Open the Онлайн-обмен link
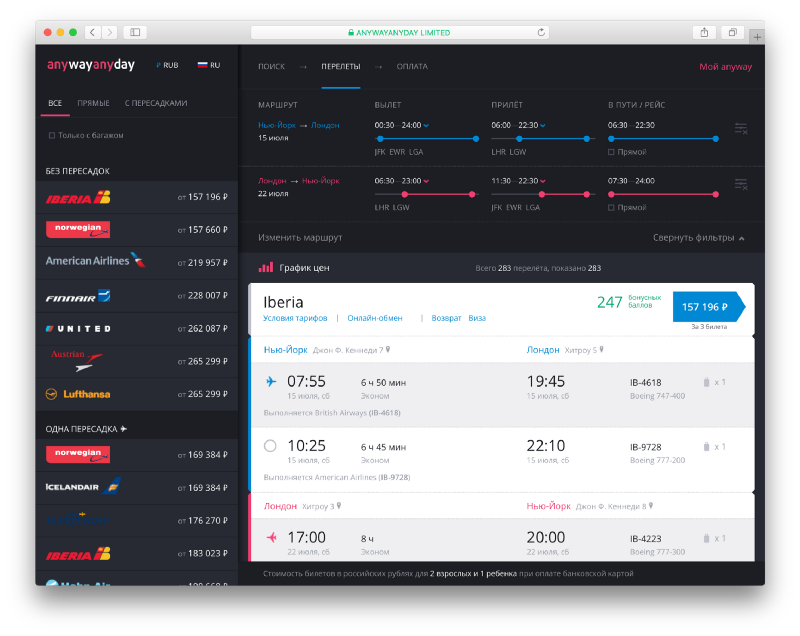This screenshot has width=800, height=636. click(x=375, y=318)
